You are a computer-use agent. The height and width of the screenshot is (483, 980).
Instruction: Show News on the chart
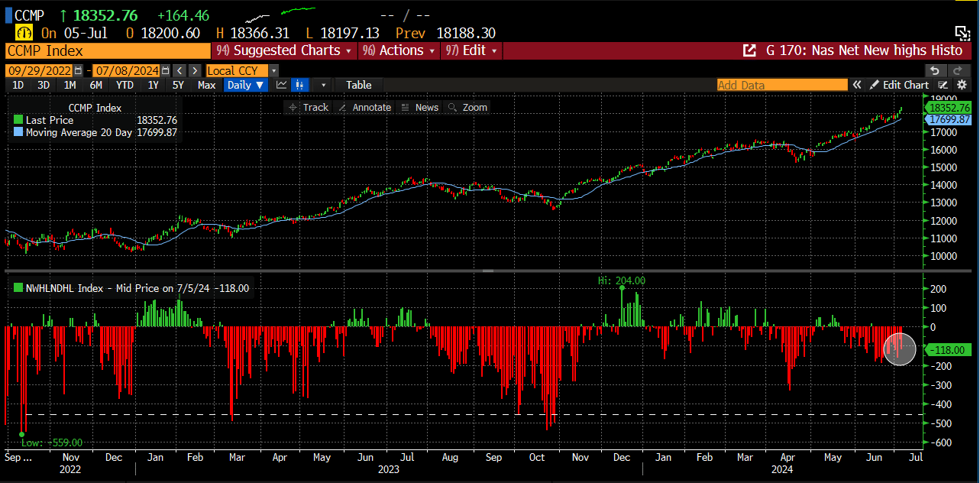click(419, 107)
